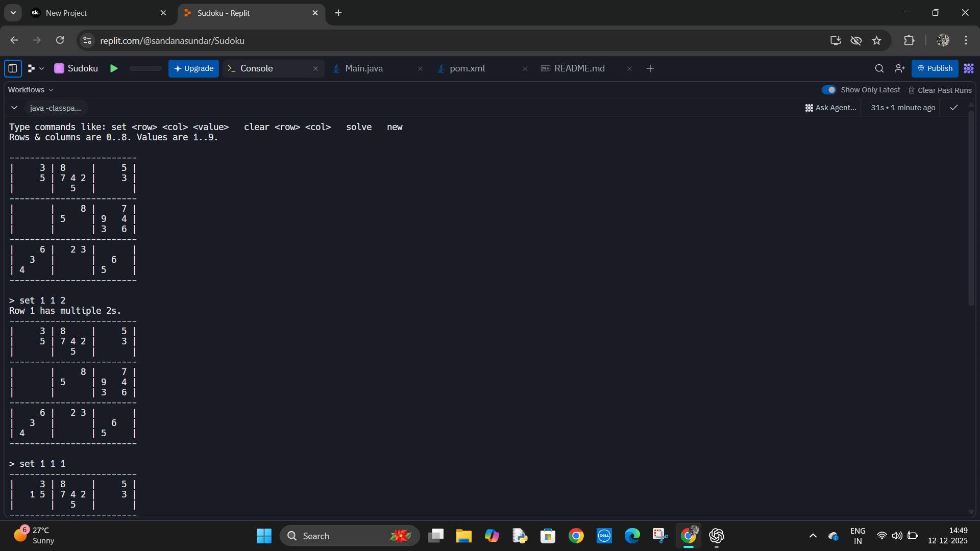The width and height of the screenshot is (980, 551).
Task: Click the trash icon beside Clear Past Runs
Action: click(912, 90)
